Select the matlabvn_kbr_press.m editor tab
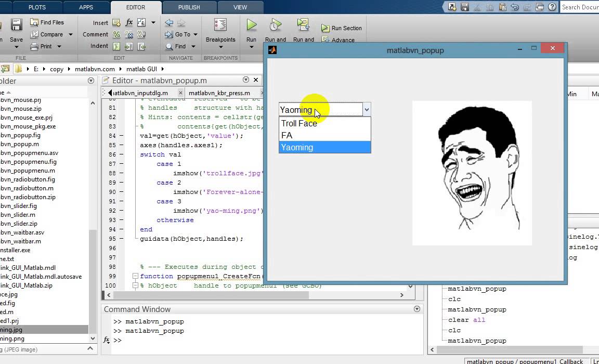Image resolution: width=599 pixels, height=364 pixels. (219, 93)
